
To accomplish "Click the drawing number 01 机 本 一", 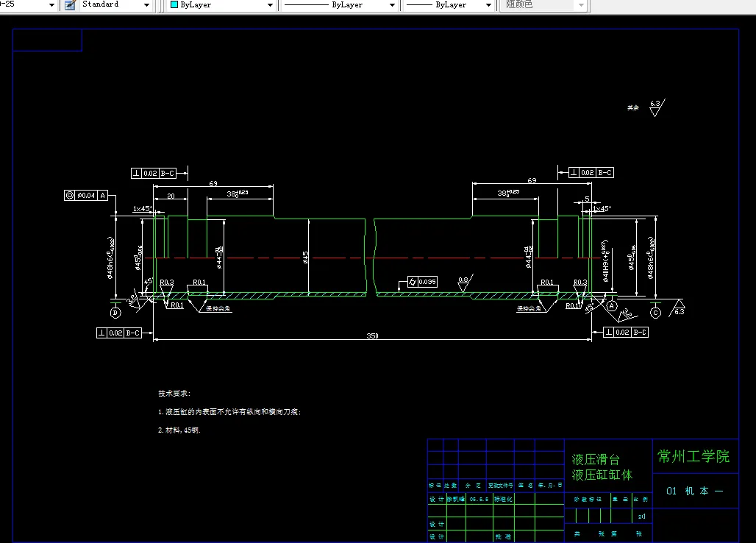I will click(x=694, y=491).
